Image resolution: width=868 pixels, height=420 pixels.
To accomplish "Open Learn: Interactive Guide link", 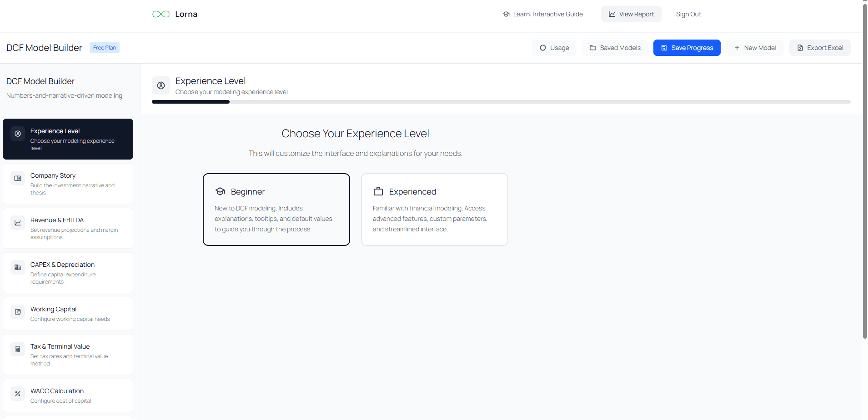I will point(543,14).
